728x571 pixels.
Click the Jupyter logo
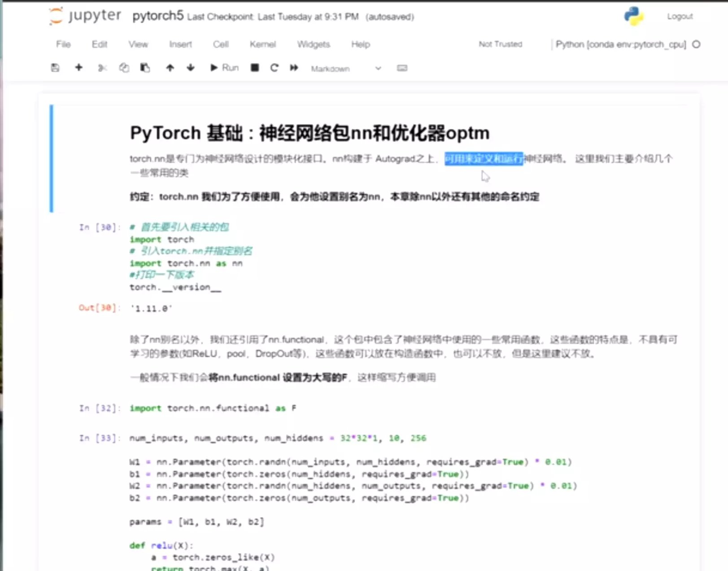tap(85, 16)
